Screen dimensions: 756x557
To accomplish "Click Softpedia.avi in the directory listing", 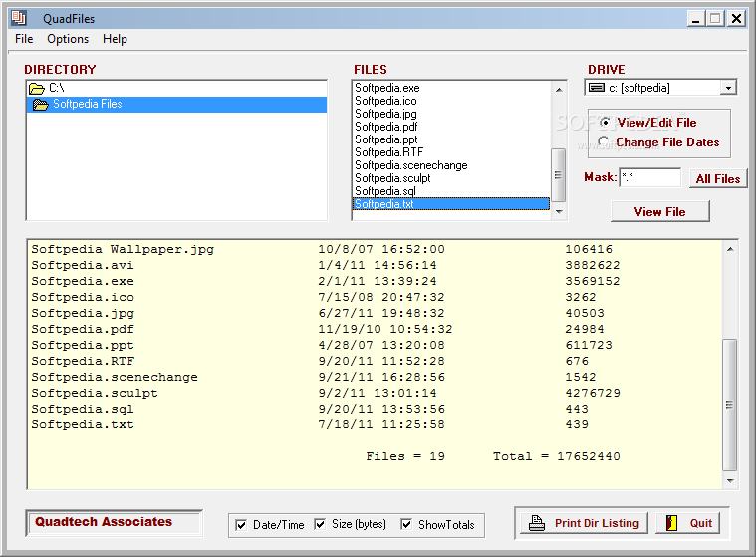I will [x=83, y=266].
